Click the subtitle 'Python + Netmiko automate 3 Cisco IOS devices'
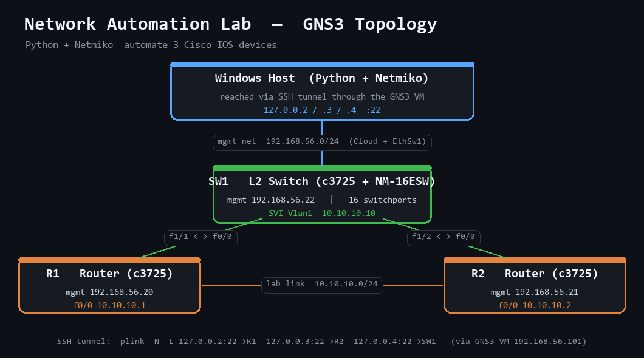Screen dimensions: 644x358 tap(151, 45)
